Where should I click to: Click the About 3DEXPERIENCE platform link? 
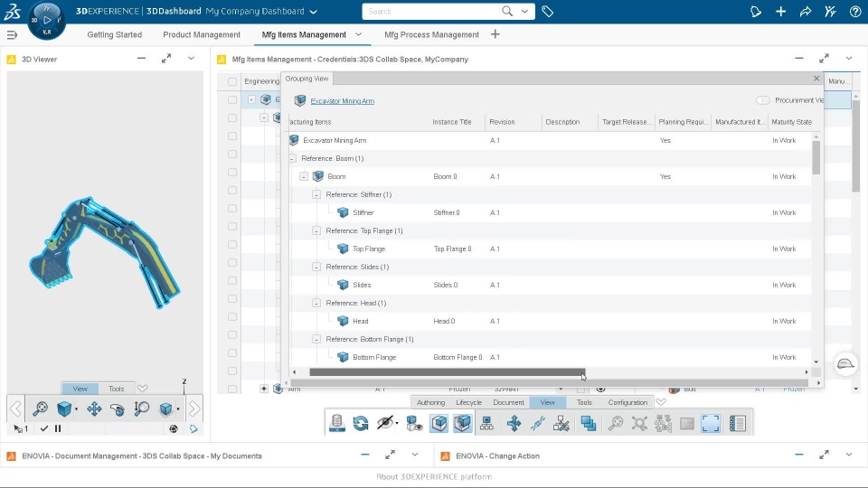(434, 476)
